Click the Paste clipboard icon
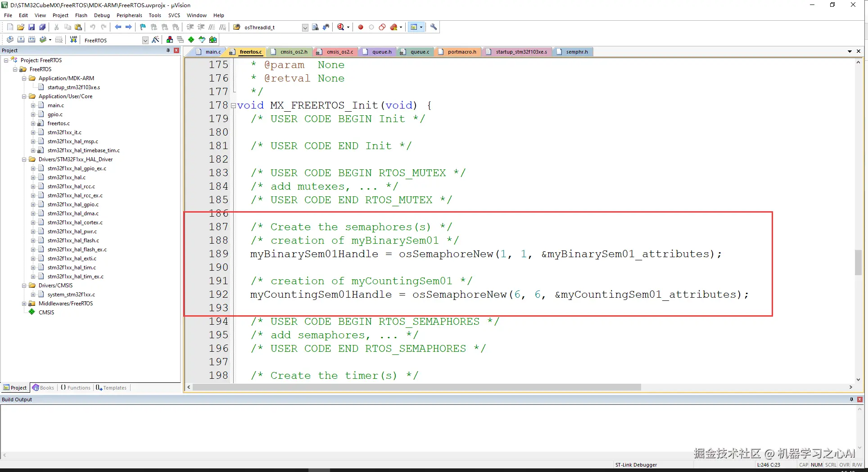This screenshot has width=868, height=472. point(78,27)
